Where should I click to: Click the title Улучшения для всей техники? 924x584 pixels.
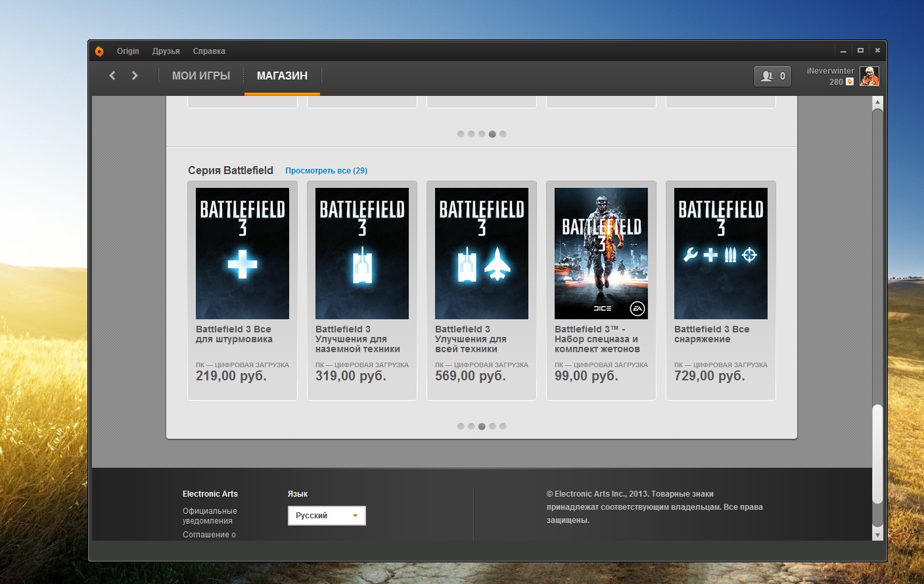(471, 339)
